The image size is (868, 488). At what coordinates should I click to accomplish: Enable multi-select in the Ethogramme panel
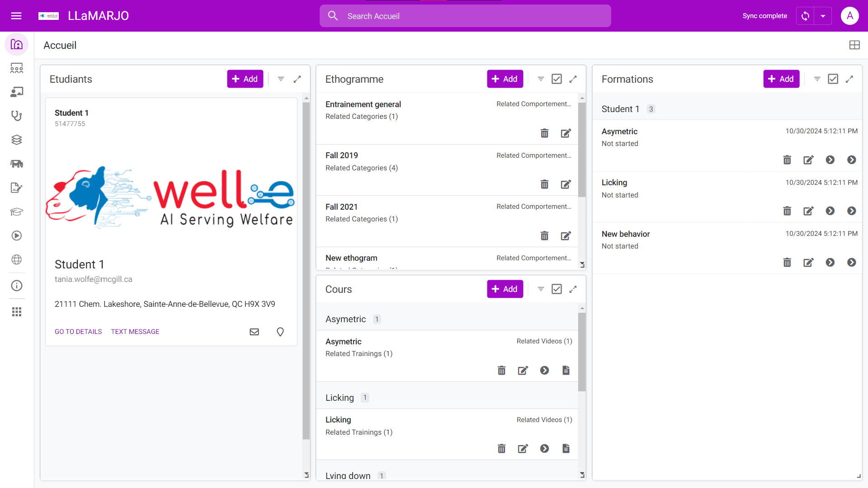tap(557, 79)
